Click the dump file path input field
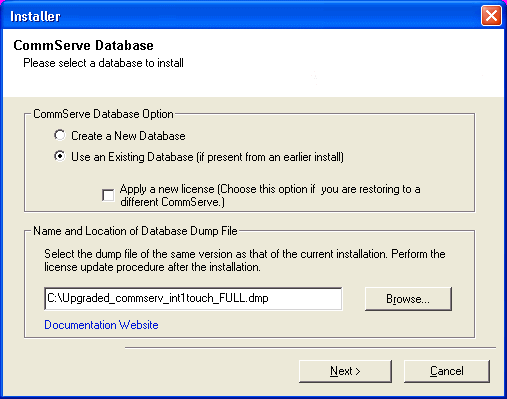 click(x=193, y=299)
